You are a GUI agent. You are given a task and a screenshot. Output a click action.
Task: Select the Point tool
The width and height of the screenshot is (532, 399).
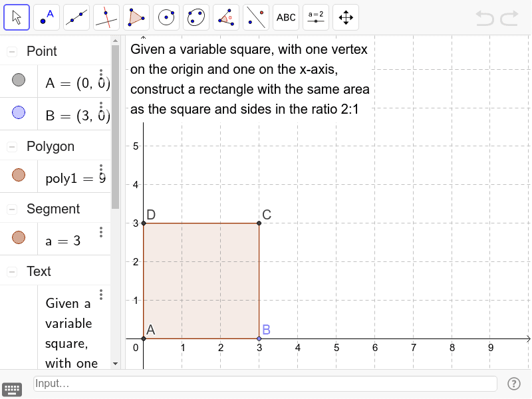[x=47, y=17]
